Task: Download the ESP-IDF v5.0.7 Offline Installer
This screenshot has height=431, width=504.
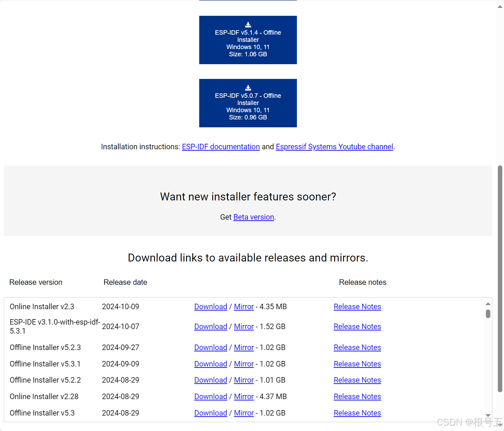Action: click(x=248, y=103)
